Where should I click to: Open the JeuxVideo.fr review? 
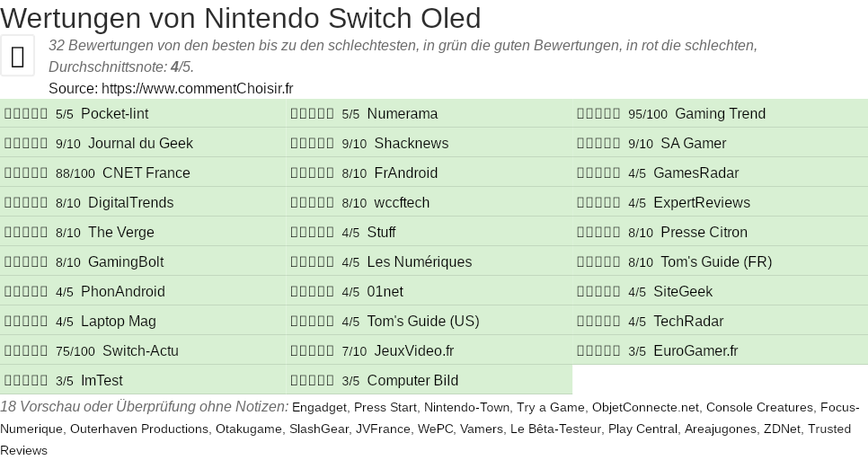[413, 351]
